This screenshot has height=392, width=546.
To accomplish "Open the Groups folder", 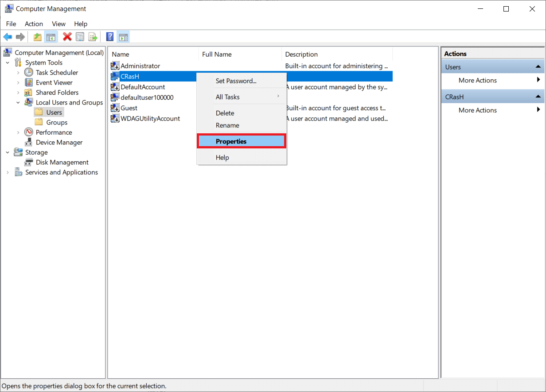I will click(57, 122).
